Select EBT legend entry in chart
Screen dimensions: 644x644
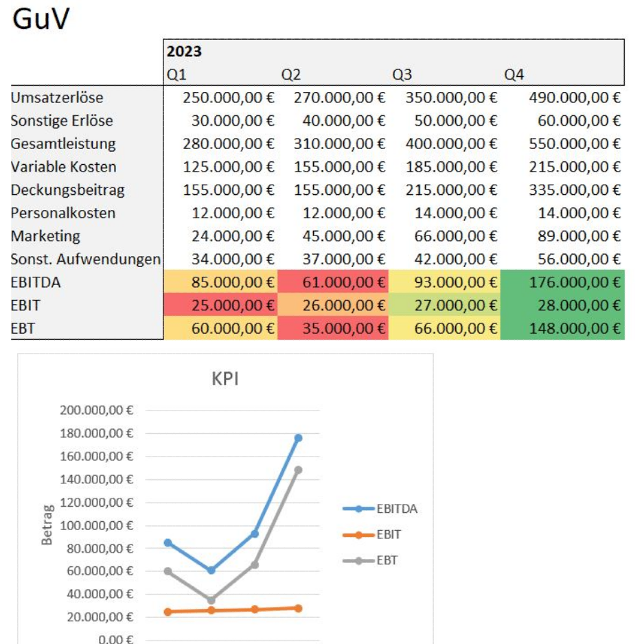tap(370, 561)
